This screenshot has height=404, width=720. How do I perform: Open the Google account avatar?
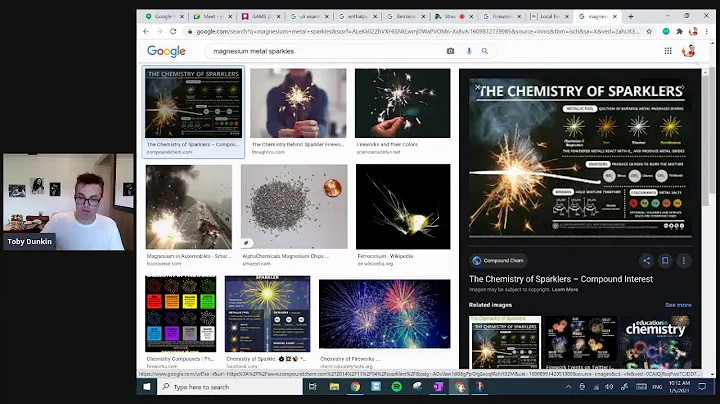pos(688,51)
